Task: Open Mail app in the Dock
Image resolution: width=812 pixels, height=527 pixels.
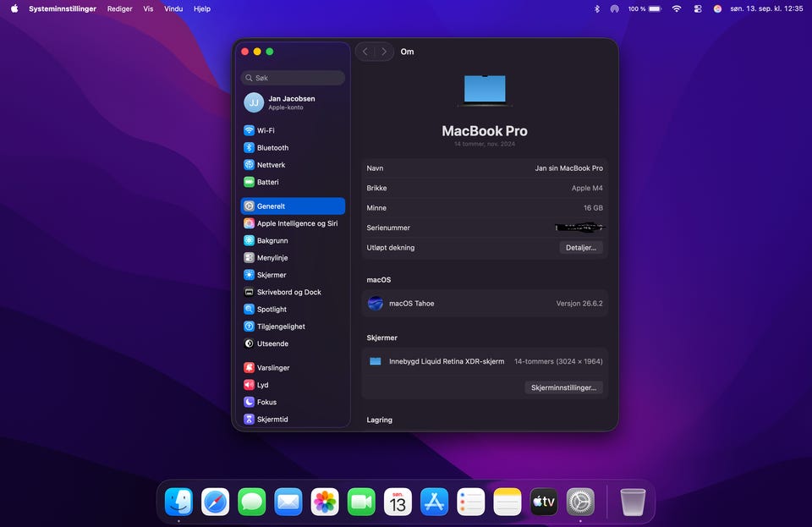Action: pyautogui.click(x=288, y=502)
